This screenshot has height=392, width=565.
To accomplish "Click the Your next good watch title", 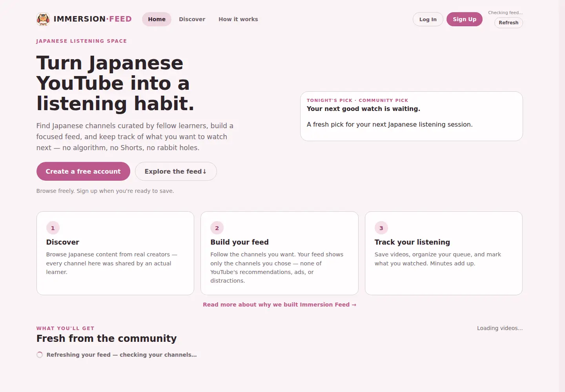I will 363,109.
